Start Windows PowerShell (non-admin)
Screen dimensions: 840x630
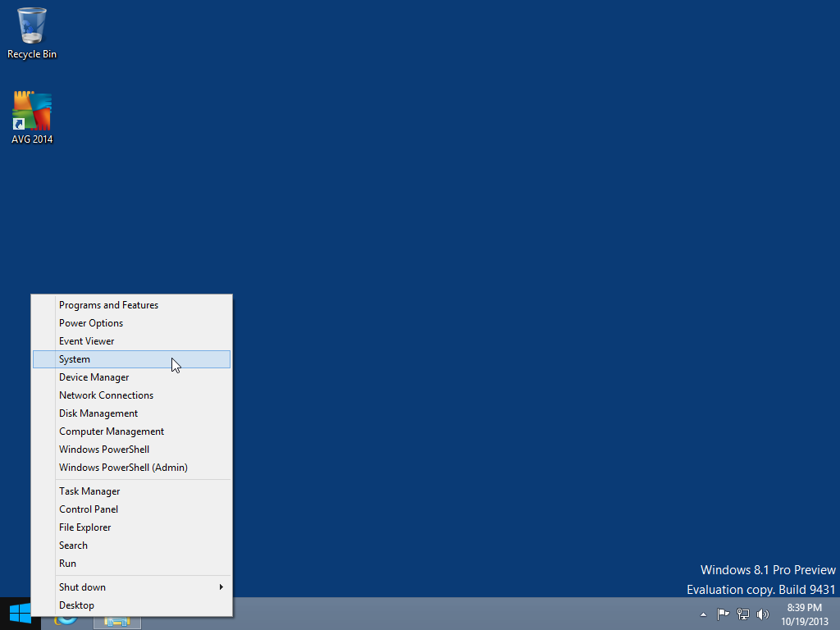(131, 450)
